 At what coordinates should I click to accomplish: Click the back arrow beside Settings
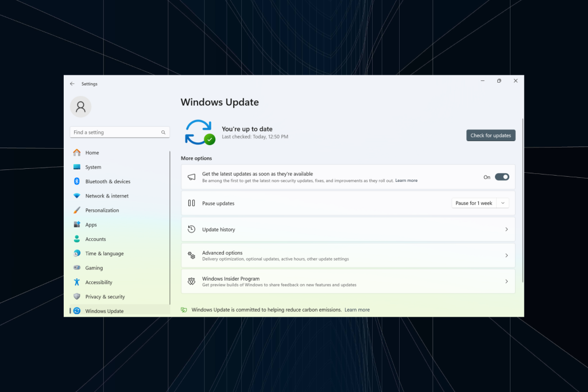(x=72, y=84)
